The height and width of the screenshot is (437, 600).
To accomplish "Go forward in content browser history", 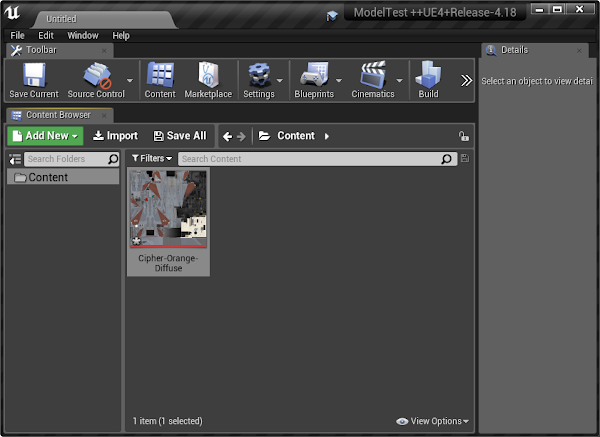I will coord(241,137).
